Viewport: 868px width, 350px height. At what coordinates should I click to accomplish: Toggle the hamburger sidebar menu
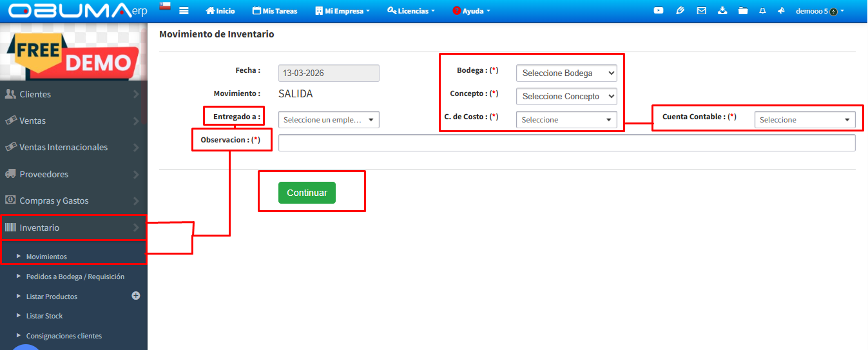point(184,11)
